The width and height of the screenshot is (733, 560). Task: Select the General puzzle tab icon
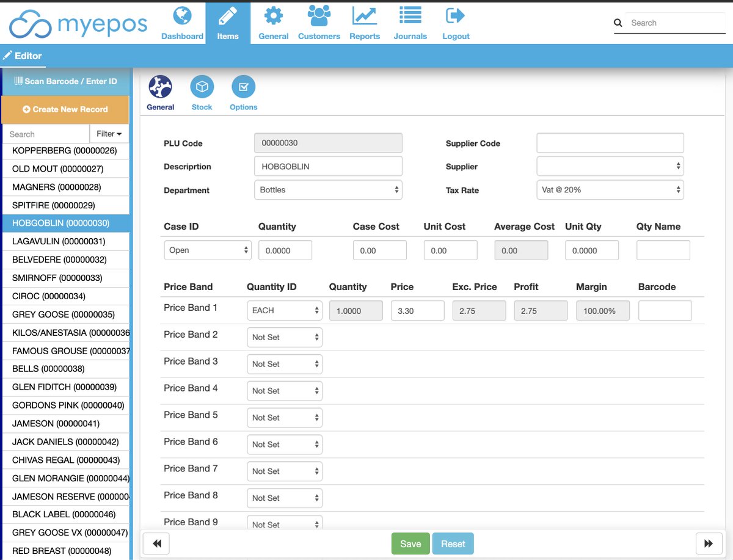point(161,87)
